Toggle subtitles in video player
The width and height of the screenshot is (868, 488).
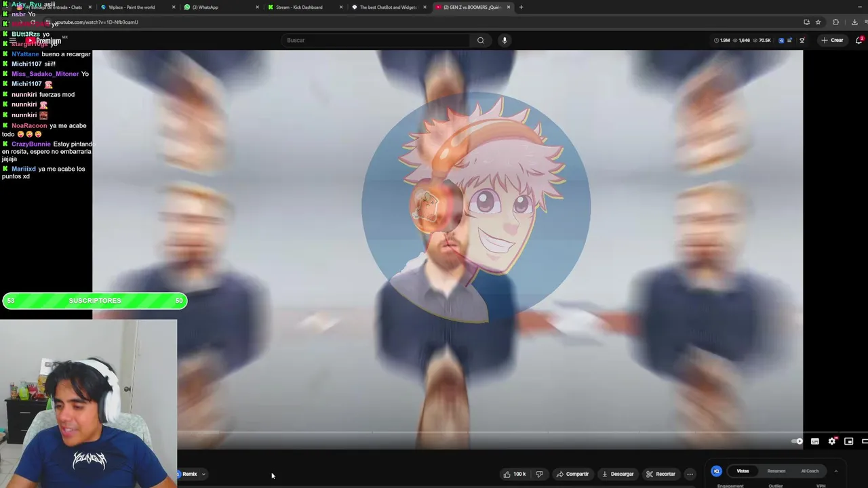tap(815, 441)
